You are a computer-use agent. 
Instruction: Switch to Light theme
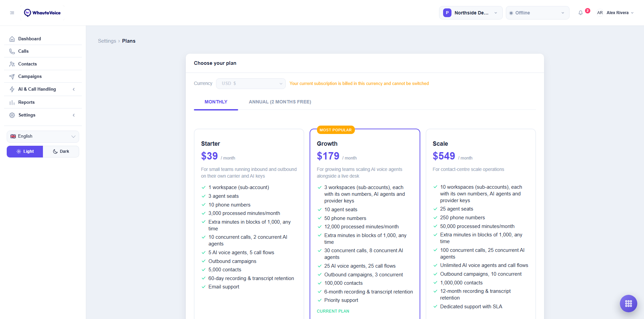25,151
